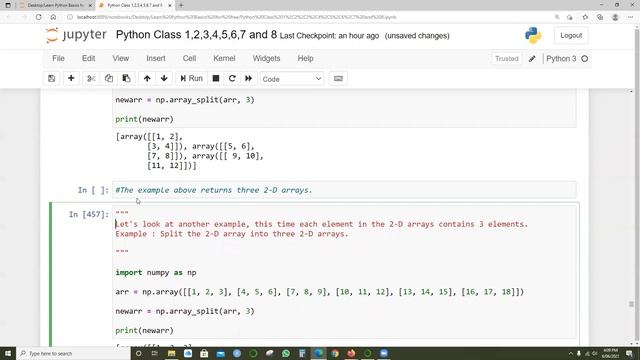This screenshot has width=640, height=360.
Task: Open File Explorer from the taskbar
Action: point(171,353)
